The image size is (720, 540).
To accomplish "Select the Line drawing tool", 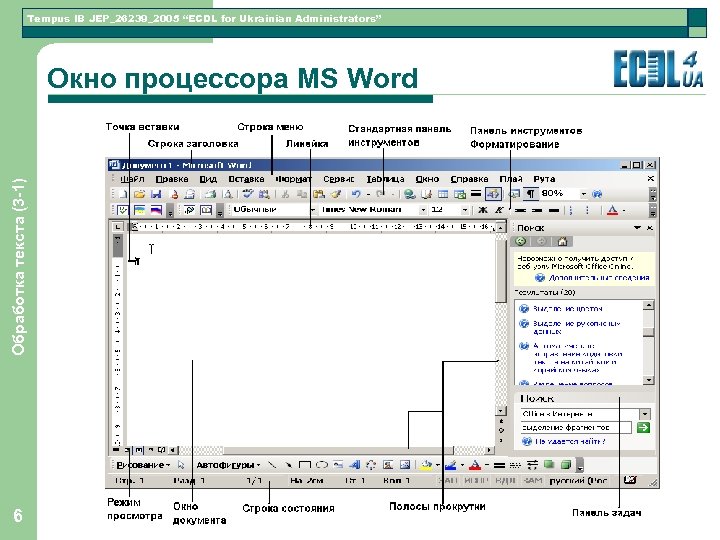I will pos(272,465).
